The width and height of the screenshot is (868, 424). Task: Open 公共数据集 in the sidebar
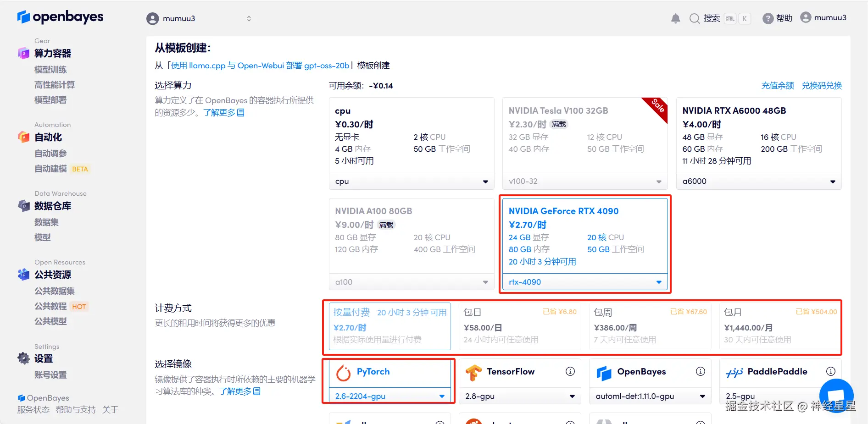point(55,291)
